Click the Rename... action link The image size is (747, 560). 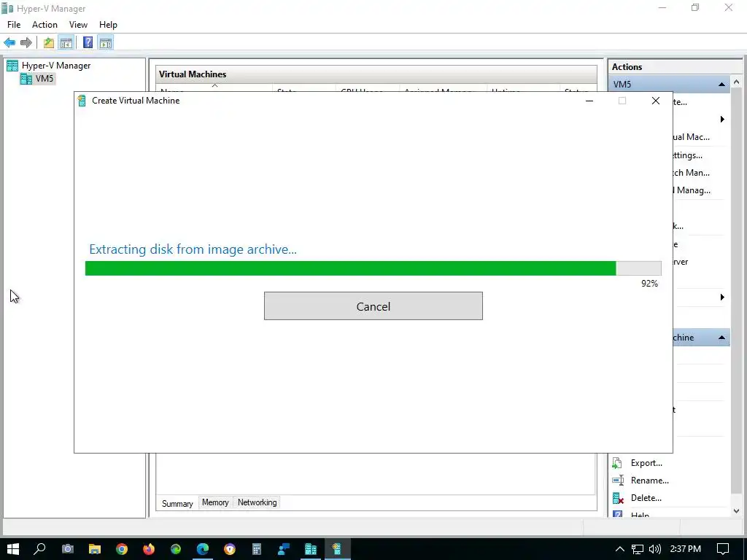(x=650, y=481)
